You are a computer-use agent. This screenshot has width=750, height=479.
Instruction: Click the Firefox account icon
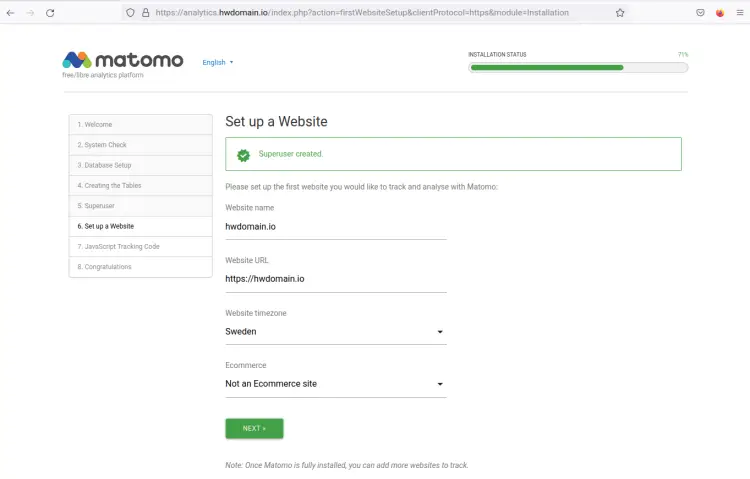pos(720,13)
